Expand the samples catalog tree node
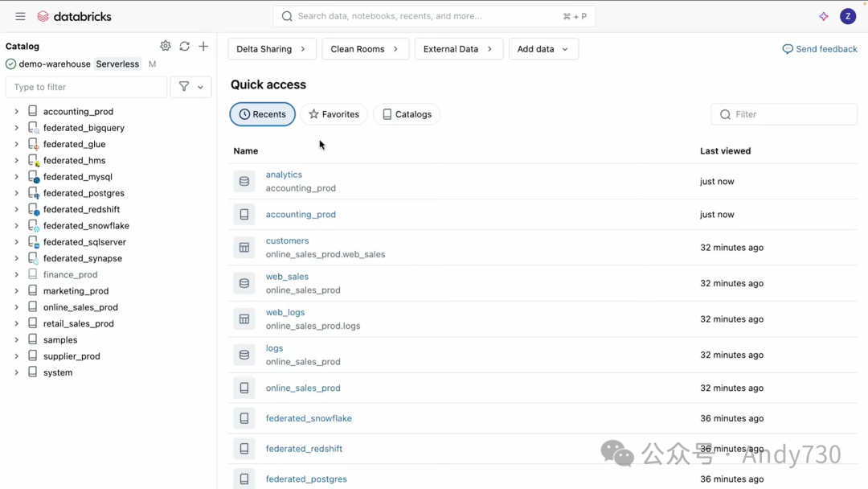The width and height of the screenshot is (868, 489). [16, 340]
